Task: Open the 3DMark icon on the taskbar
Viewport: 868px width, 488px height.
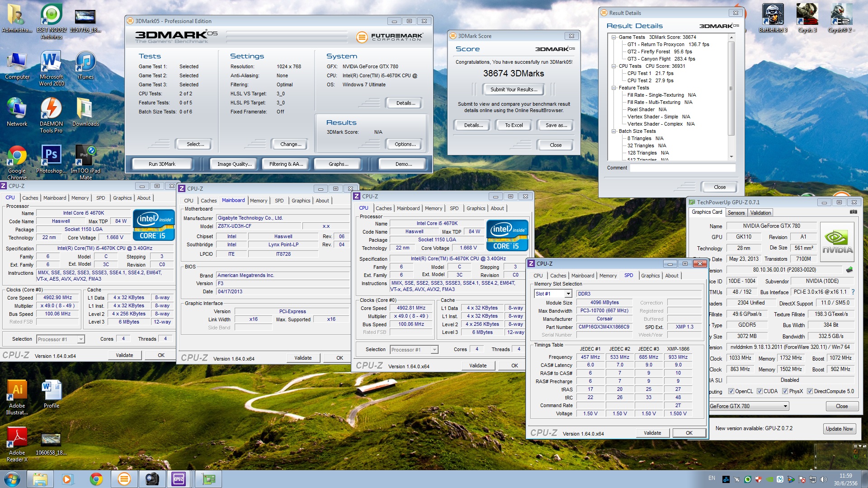Action: (x=124, y=479)
